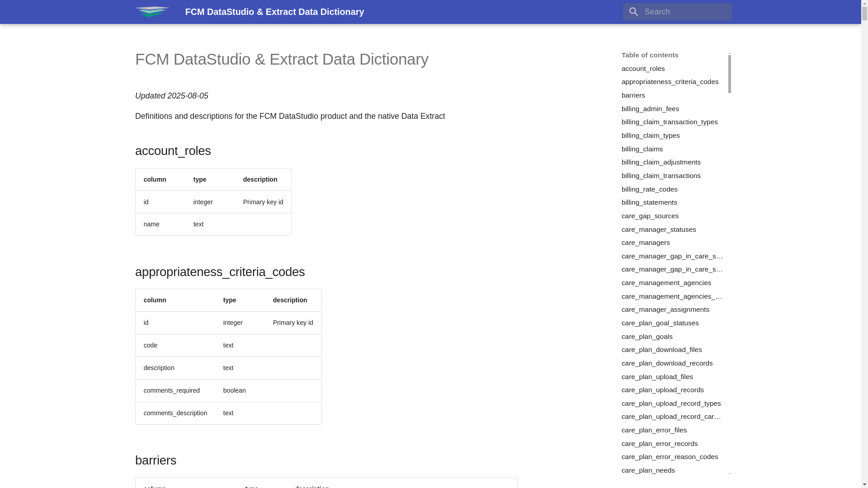The height and width of the screenshot is (488, 868).
Task: Go to billing_statements section link
Action: (x=649, y=202)
